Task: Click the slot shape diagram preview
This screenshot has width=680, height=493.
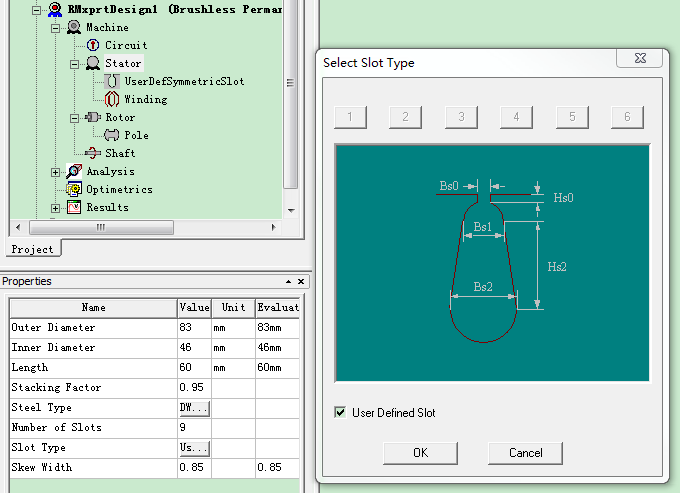Action: point(492,263)
